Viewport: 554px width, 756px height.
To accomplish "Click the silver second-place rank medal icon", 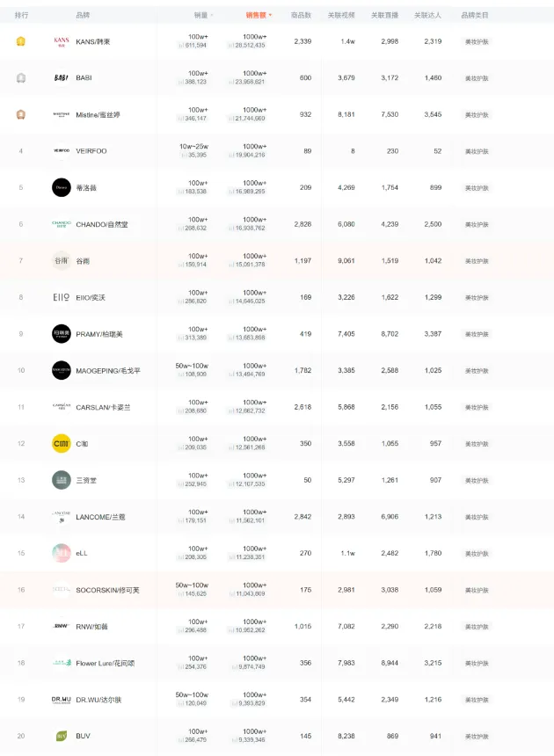I will click(x=21, y=77).
